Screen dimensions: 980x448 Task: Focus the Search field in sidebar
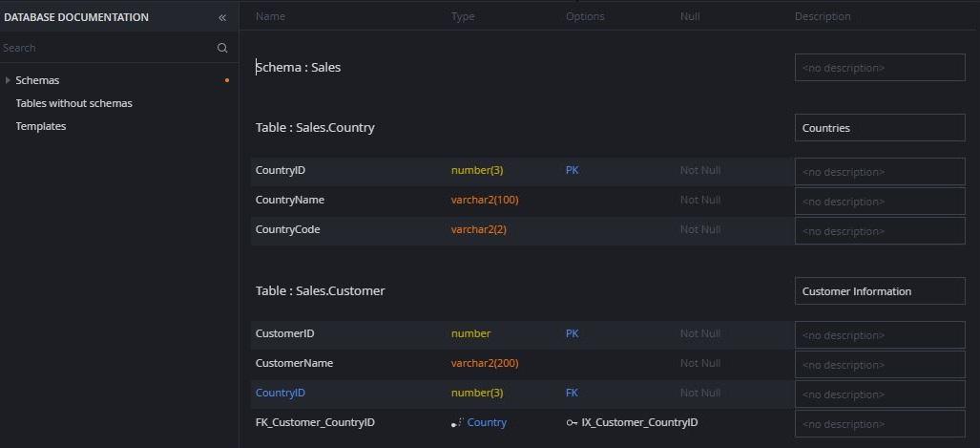pos(108,48)
